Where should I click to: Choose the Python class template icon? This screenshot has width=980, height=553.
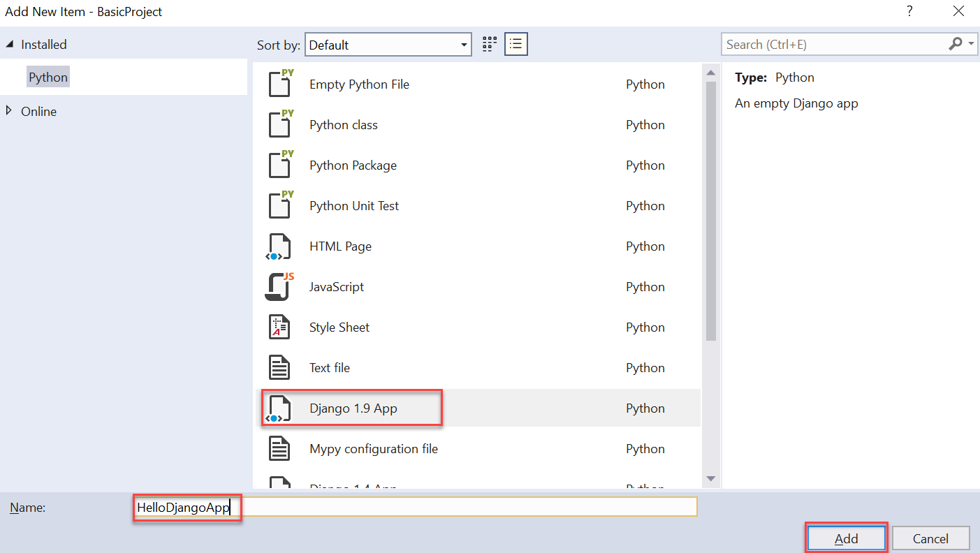(x=281, y=124)
